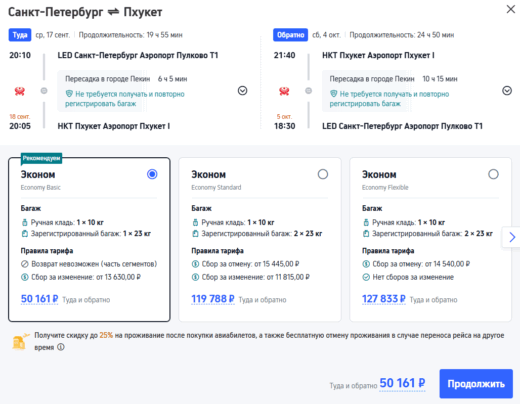Expand outbound Beijing transfer details
This screenshot has width=520, height=404.
243,91
